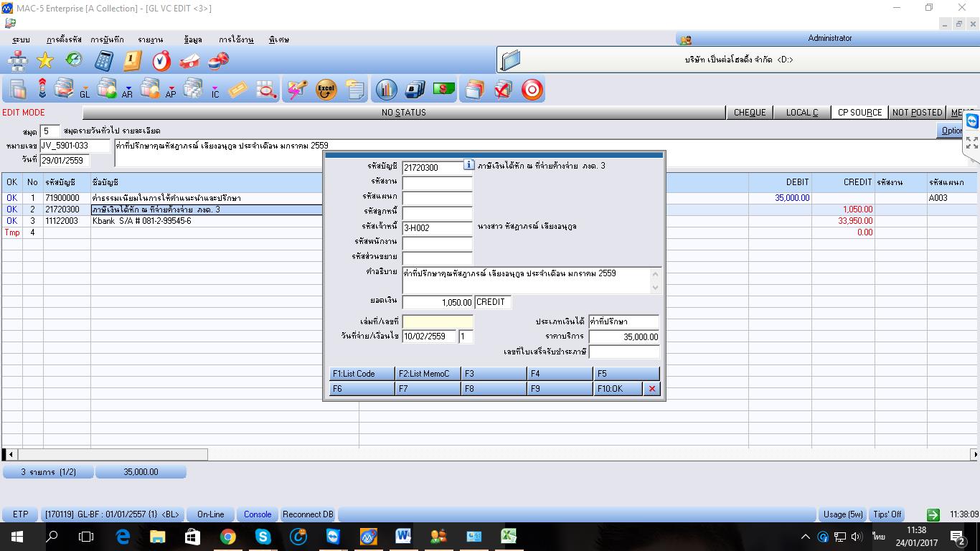The height and width of the screenshot is (551, 980).
Task: Click the red X cancel button in dialog
Action: click(x=651, y=389)
